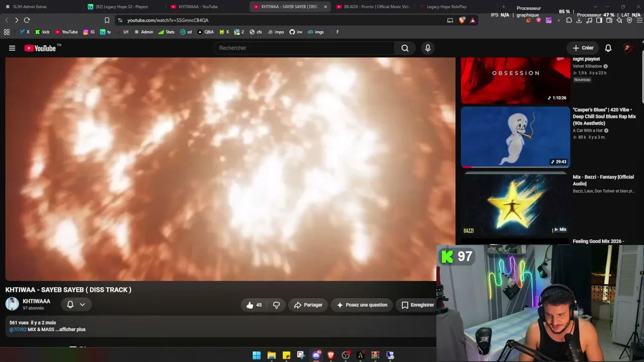644x362 pixels.
Task: Click the video player area
Action: [230, 169]
